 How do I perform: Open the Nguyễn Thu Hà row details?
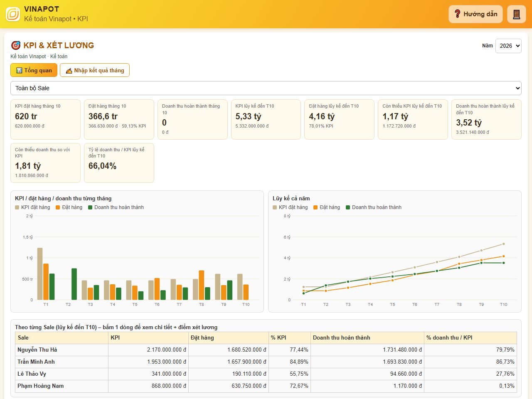tap(266, 350)
